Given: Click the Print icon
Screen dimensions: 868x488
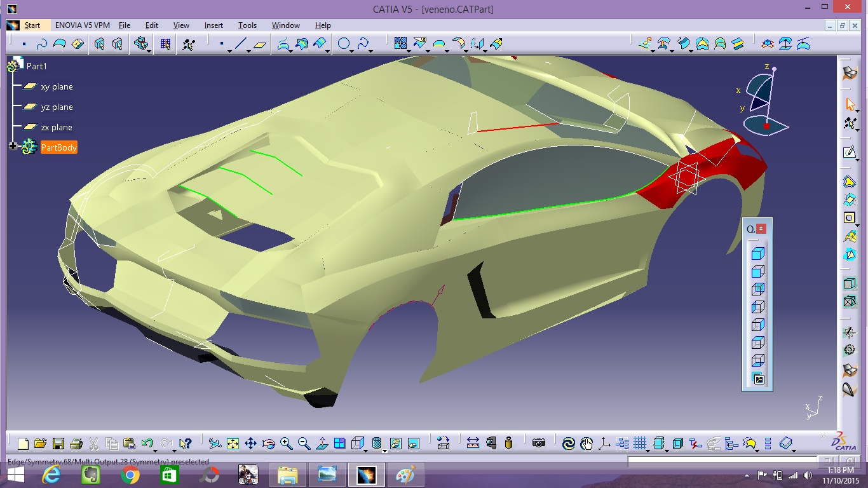Looking at the screenshot, I should [x=76, y=443].
